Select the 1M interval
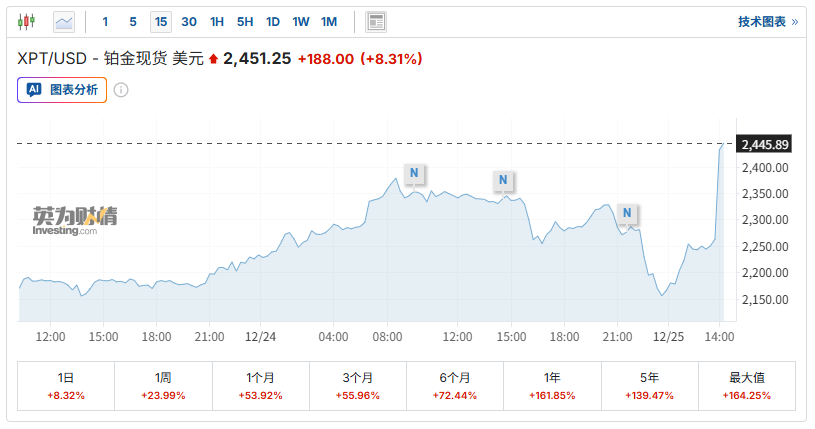 pos(329,21)
